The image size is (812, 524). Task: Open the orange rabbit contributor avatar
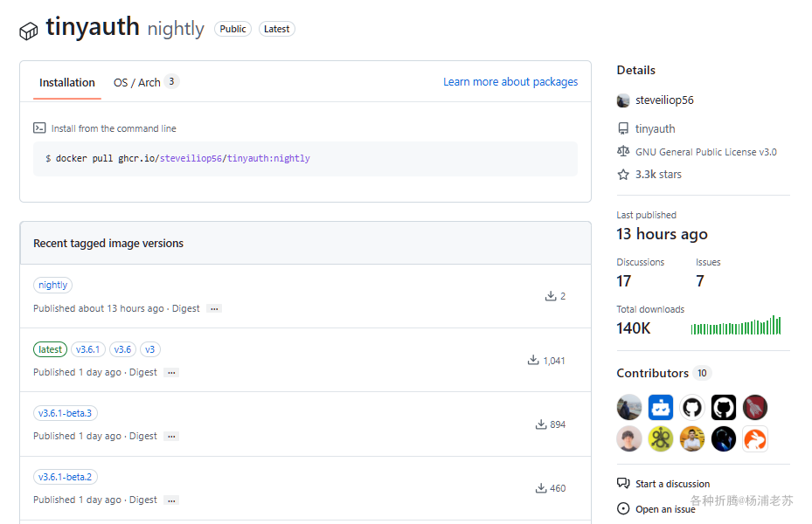pos(755,439)
